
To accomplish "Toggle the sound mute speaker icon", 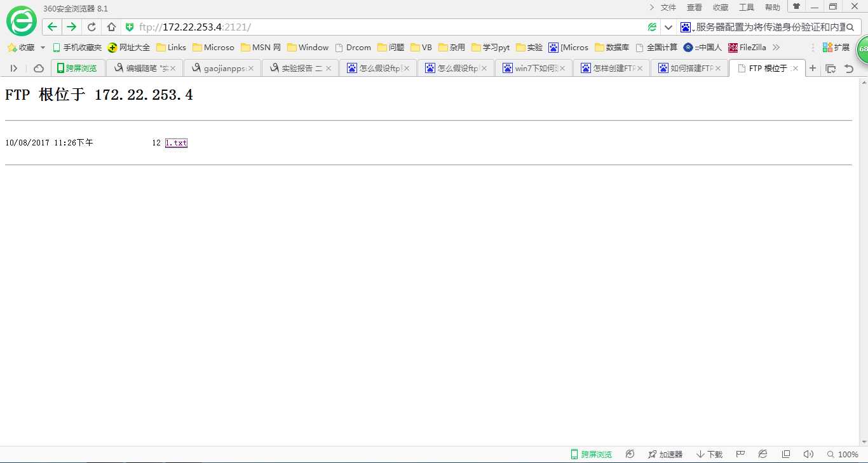I will (808, 454).
